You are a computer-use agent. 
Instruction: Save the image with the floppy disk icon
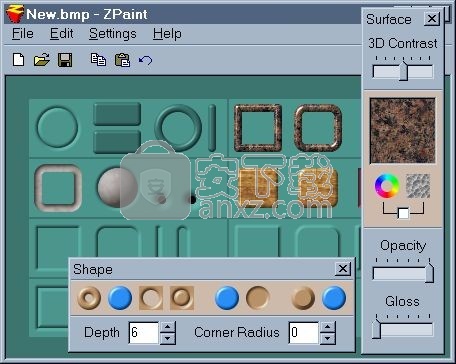65,60
